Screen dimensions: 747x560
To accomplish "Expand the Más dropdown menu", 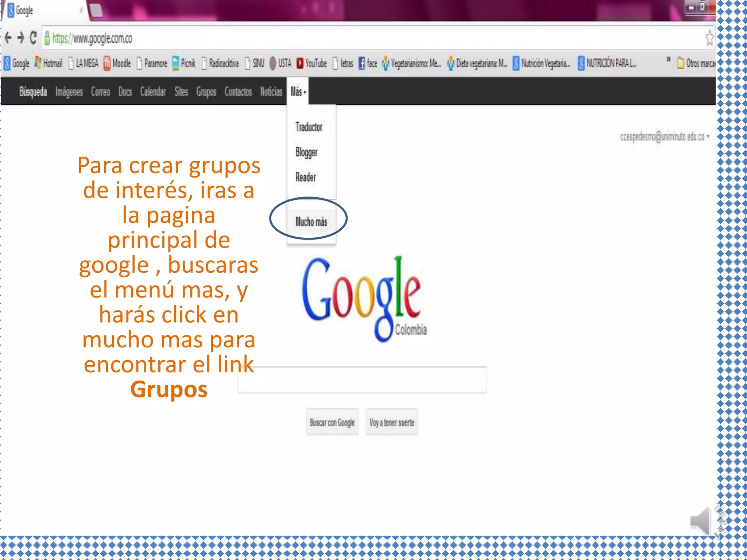I will (x=298, y=92).
